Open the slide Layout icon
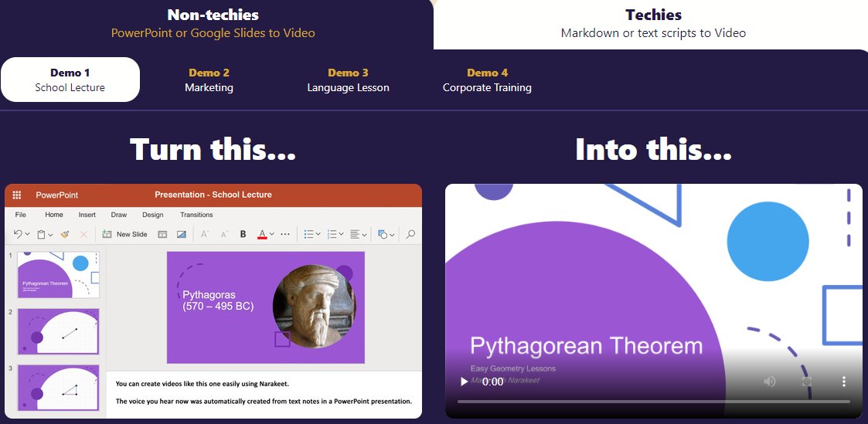The image size is (868, 424). (x=163, y=234)
